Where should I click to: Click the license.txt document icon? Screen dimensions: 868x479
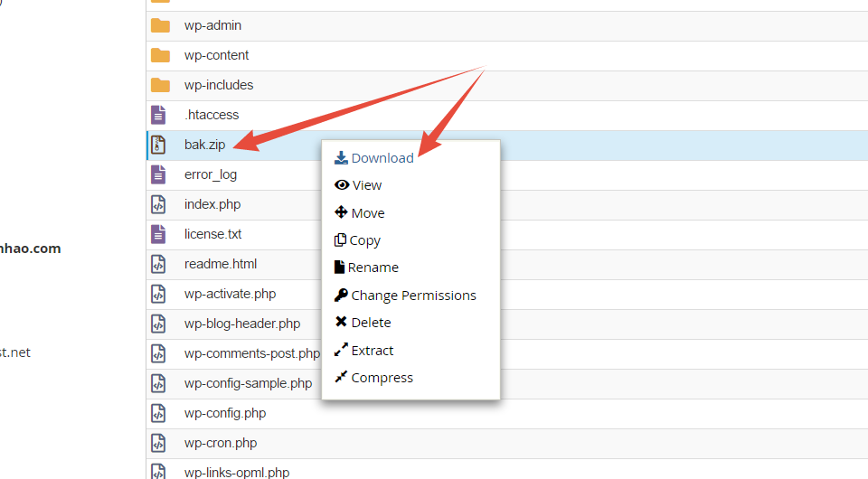[x=158, y=234]
